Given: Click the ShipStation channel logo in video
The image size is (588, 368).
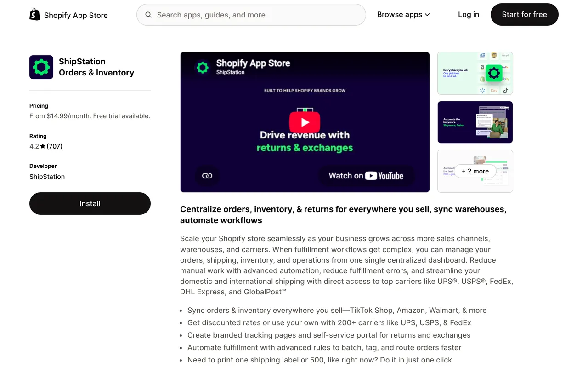Looking at the screenshot, I should tap(203, 68).
